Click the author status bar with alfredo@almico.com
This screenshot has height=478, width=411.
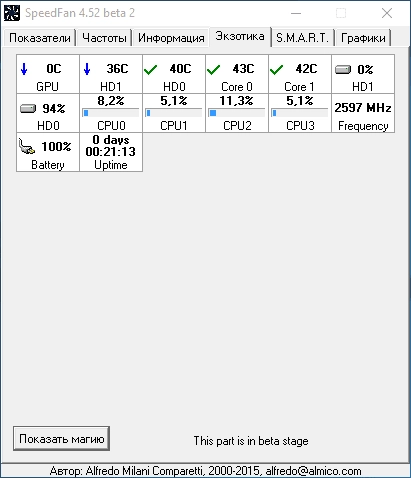[205, 471]
